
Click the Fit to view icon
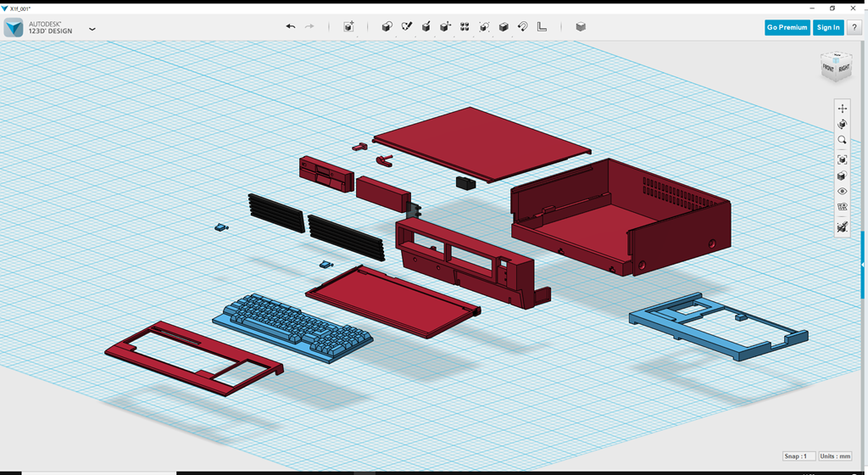click(842, 159)
